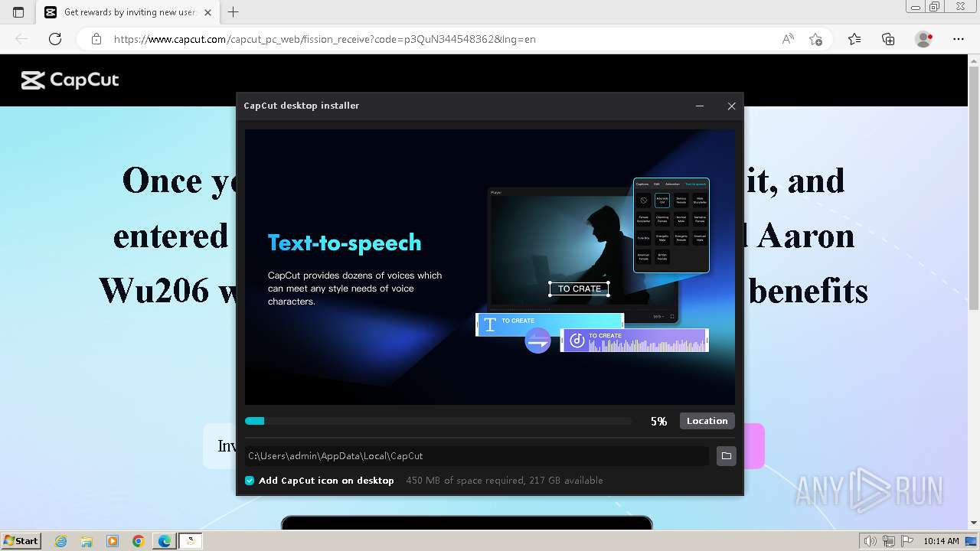980x551 pixels.
Task: Click the blue TO CREATE text clip
Action: (550, 324)
